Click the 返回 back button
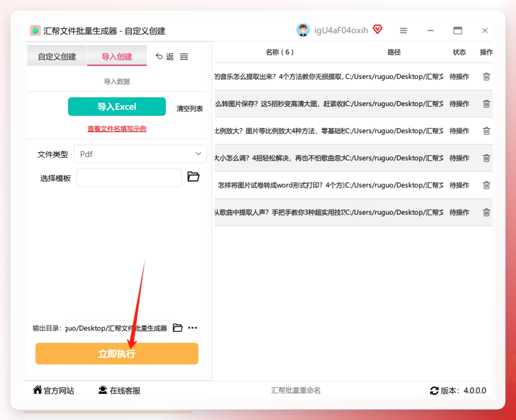The width and height of the screenshot is (516, 420). [171, 57]
